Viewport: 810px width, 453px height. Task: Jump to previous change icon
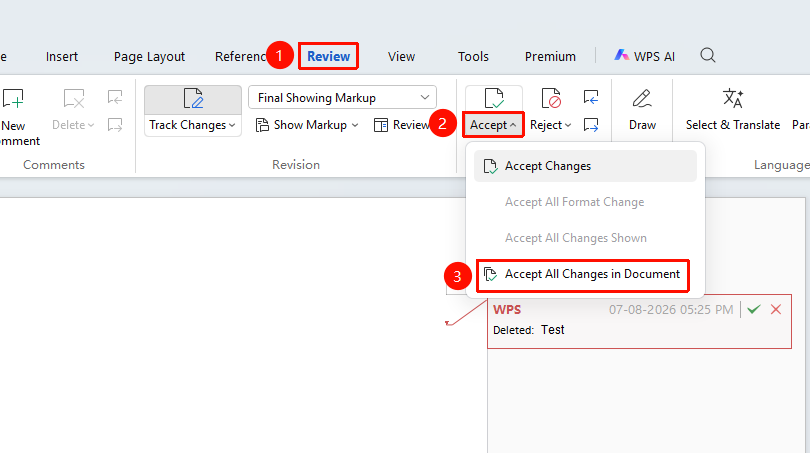[591, 97]
